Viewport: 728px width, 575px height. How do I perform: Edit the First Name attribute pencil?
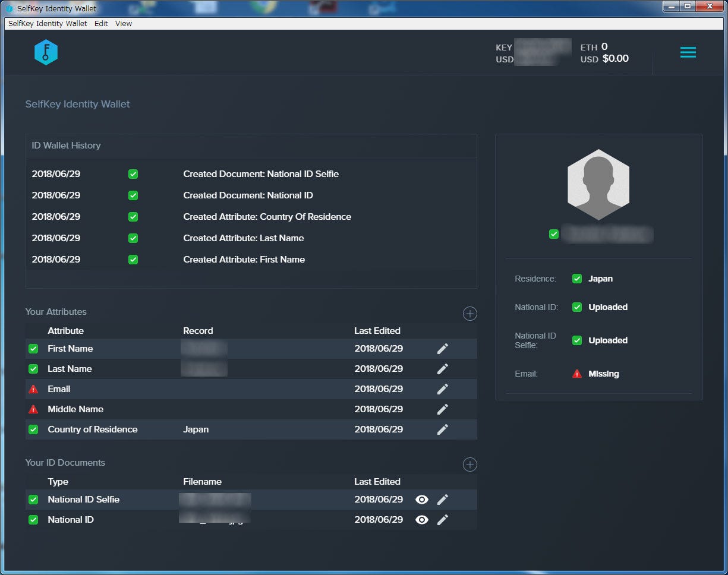(x=443, y=349)
